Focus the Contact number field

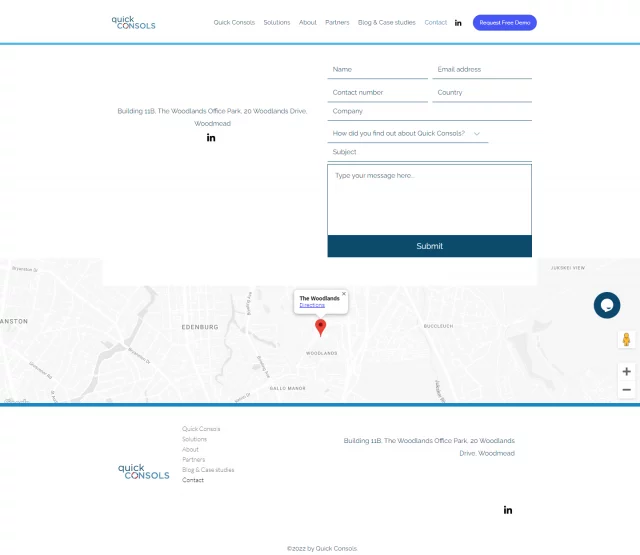378,93
